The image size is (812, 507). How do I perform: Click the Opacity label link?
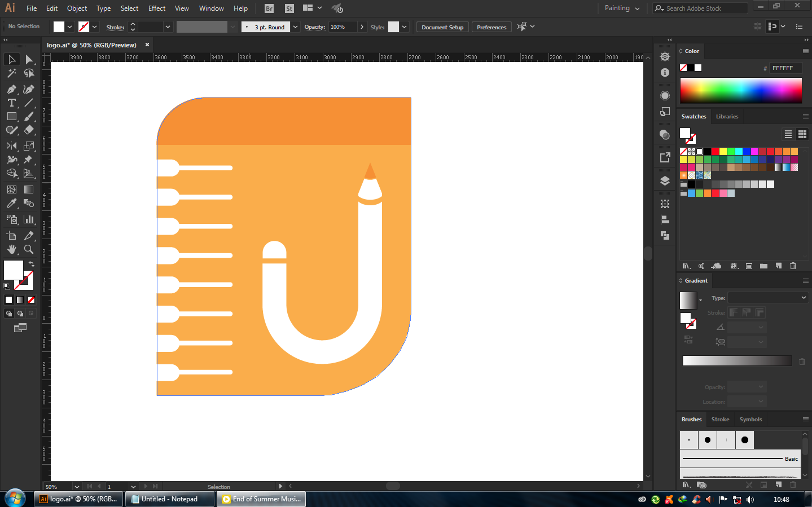pyautogui.click(x=314, y=27)
